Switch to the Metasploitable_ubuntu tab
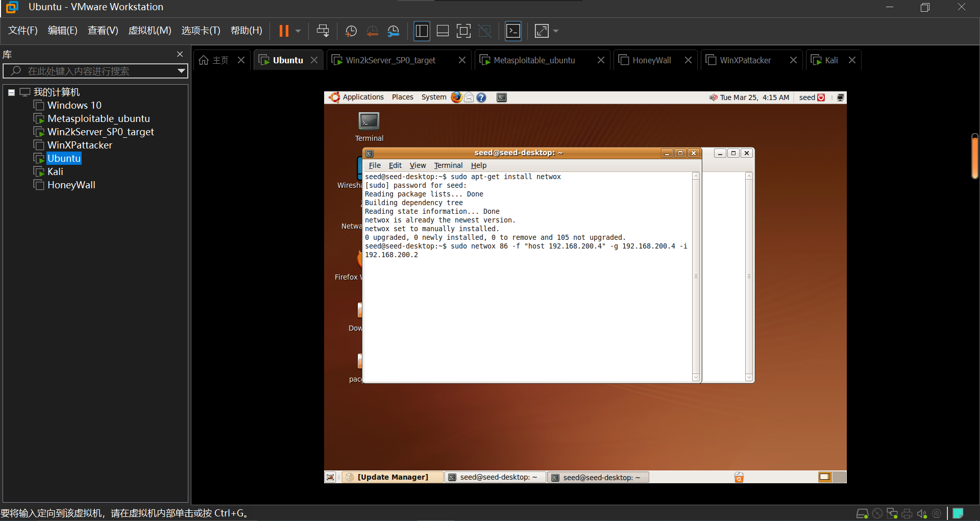Image resolution: width=980 pixels, height=521 pixels. click(534, 60)
